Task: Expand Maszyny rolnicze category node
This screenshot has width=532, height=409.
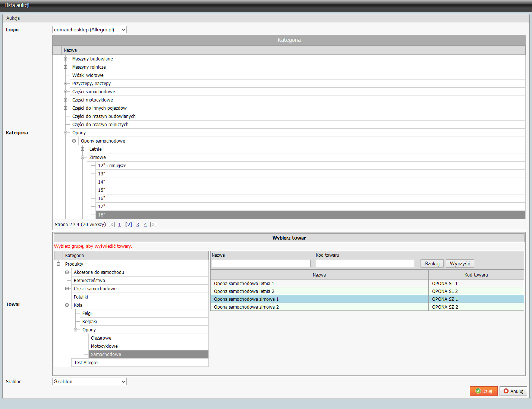Action: click(66, 67)
